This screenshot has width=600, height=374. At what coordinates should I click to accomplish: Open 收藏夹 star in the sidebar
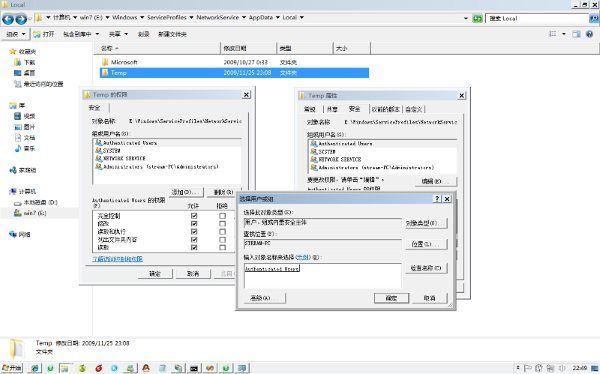pos(13,51)
